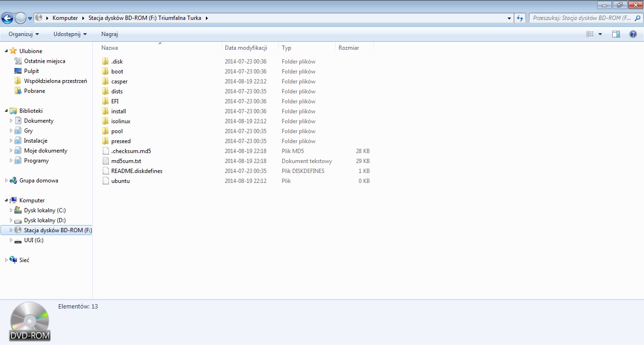This screenshot has height=345, width=644.
Task: Open the Udostępnij menu
Action: (70, 34)
